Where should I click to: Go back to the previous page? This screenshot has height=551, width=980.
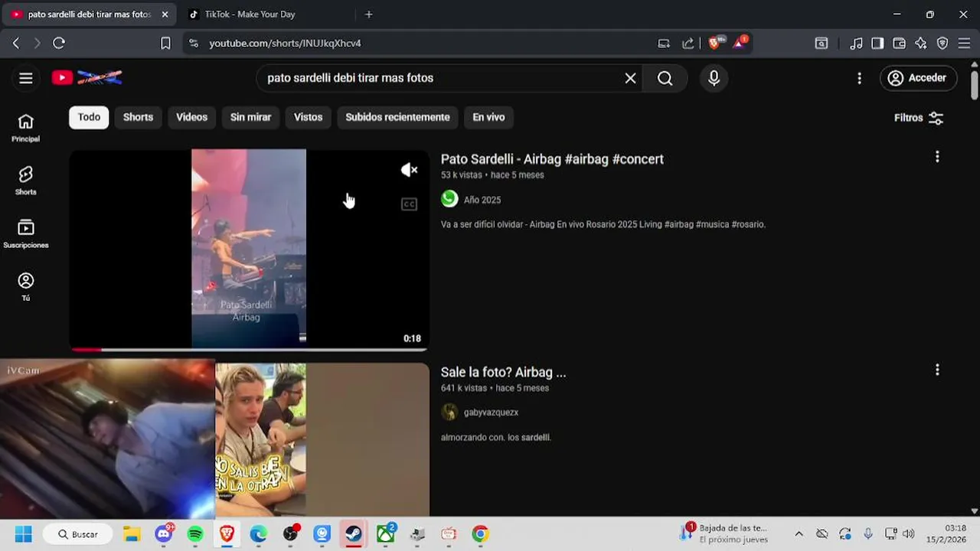point(16,44)
